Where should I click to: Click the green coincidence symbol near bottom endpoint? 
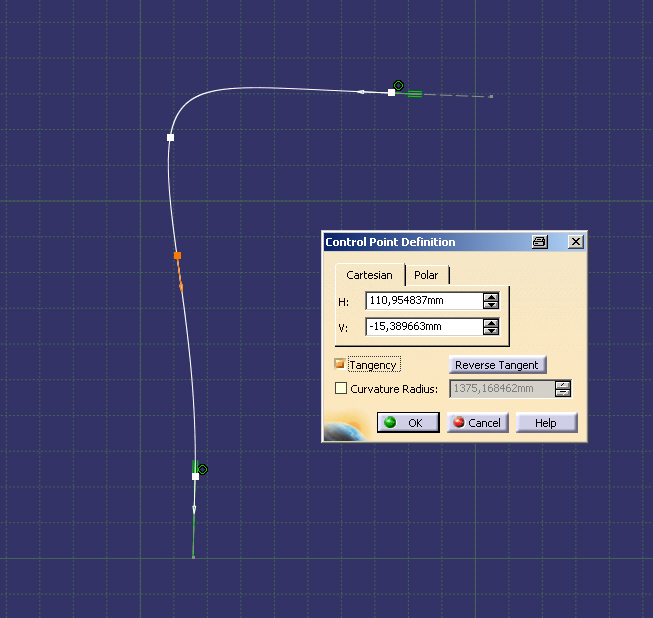tap(203, 469)
